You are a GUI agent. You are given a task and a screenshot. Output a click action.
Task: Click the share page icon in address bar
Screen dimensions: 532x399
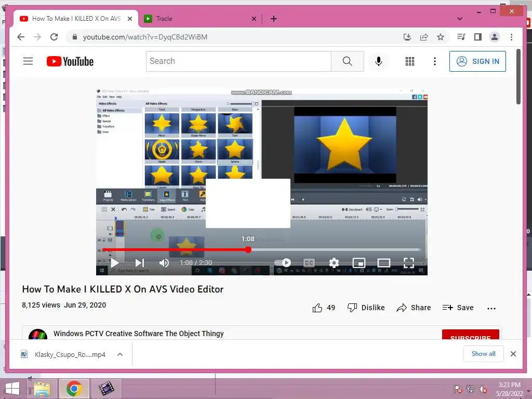[x=424, y=37]
